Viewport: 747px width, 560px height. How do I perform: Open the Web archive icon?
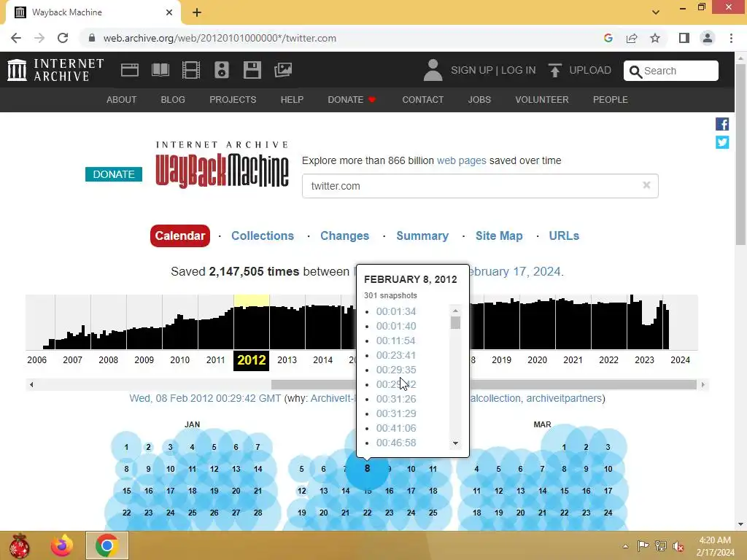[x=130, y=70]
